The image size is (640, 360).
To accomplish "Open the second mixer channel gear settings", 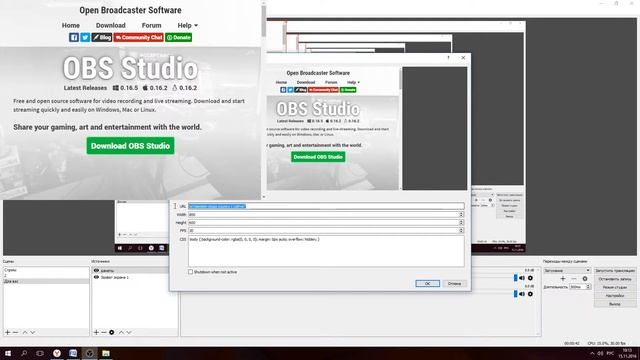I will click(x=530, y=294).
